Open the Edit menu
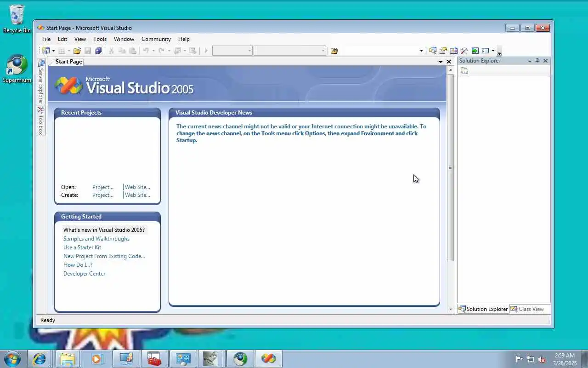 pyautogui.click(x=62, y=39)
